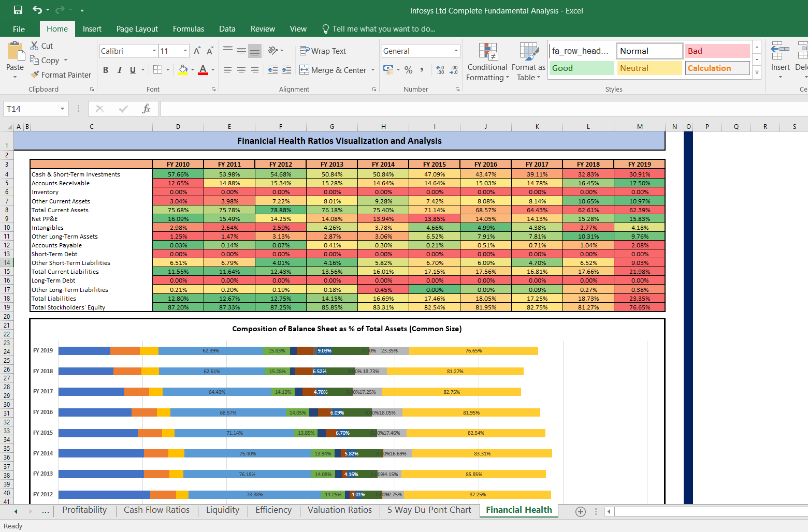Toggle italic formatting

point(119,70)
